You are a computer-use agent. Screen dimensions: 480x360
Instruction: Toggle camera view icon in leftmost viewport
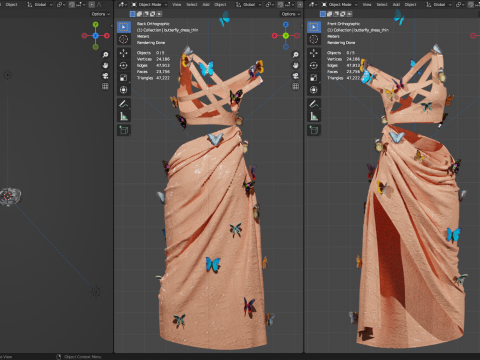pos(105,76)
